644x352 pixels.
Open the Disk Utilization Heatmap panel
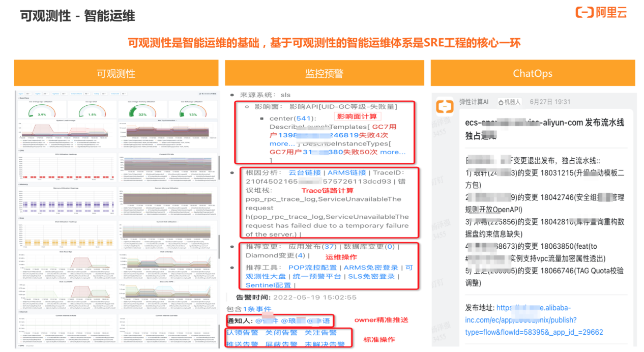pos(67,235)
